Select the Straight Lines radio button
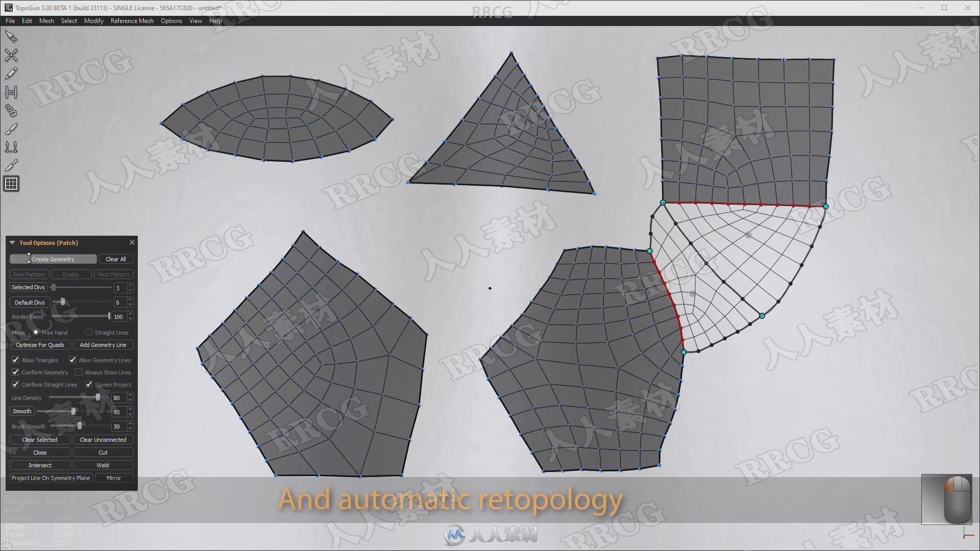 coord(88,332)
